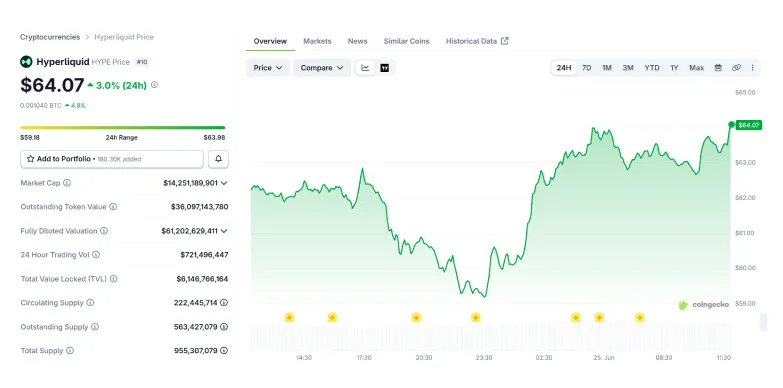The image size is (783, 388).
Task: Select the YTD time range
Action: 652,68
